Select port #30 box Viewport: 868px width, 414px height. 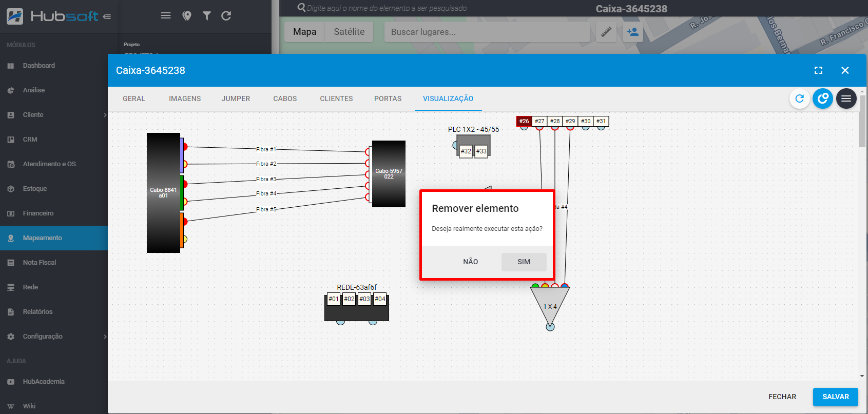(586, 121)
